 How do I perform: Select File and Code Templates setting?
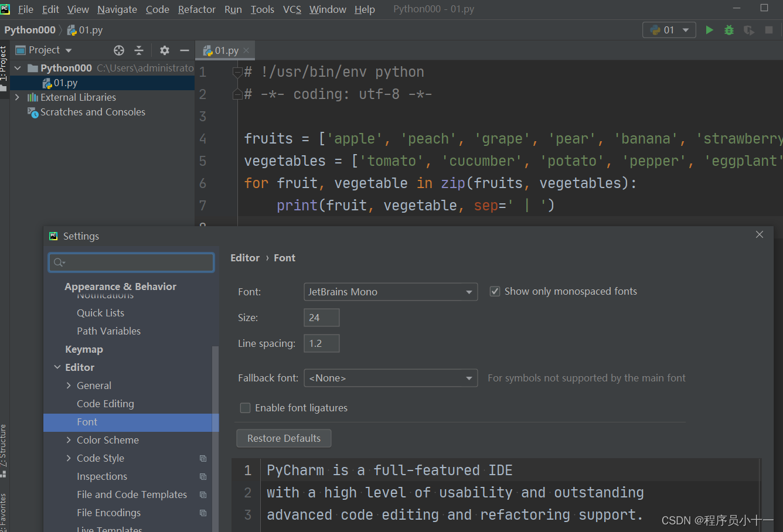tap(132, 495)
